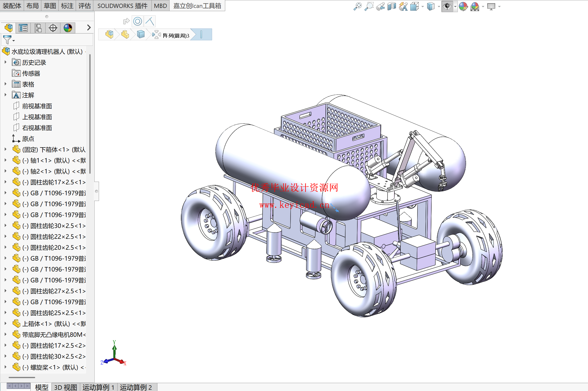Click the Apply Scene icon

point(475,6)
